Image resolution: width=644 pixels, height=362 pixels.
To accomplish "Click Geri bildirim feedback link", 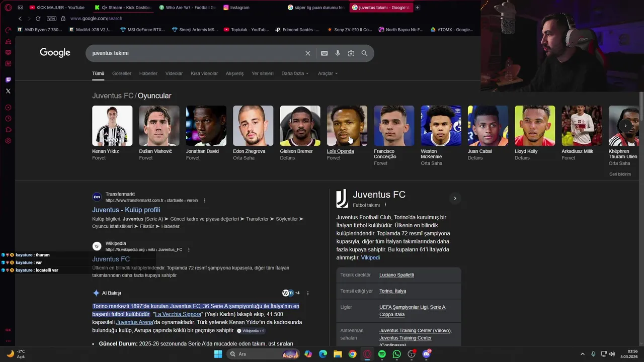I will coord(620,174).
